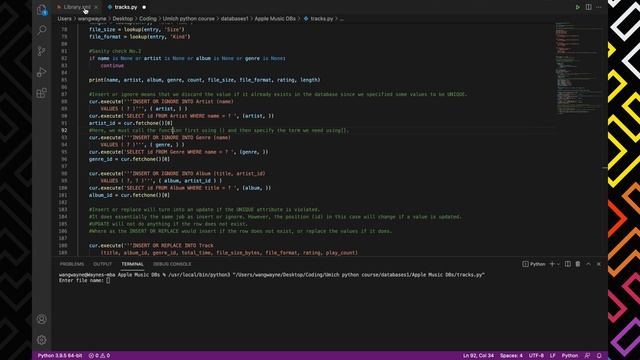Open the Extensions view
The image size is (640, 360).
point(42,93)
